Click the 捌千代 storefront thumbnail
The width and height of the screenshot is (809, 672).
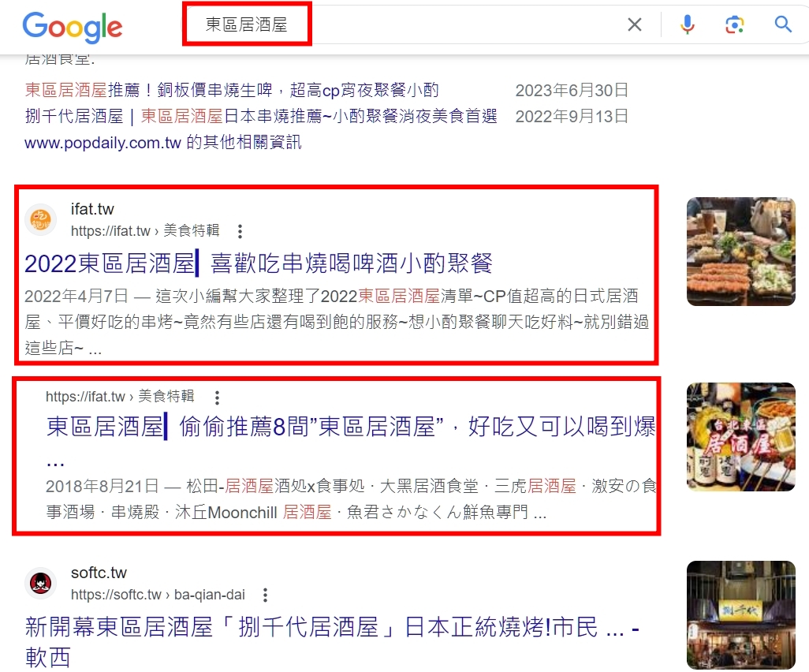click(741, 614)
